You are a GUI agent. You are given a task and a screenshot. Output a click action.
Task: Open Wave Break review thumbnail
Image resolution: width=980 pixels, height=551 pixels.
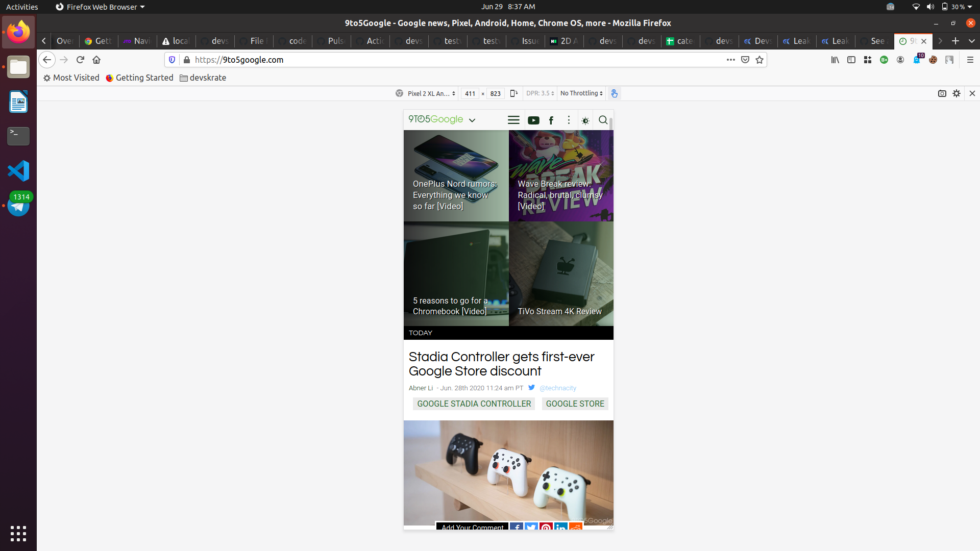[x=561, y=176]
